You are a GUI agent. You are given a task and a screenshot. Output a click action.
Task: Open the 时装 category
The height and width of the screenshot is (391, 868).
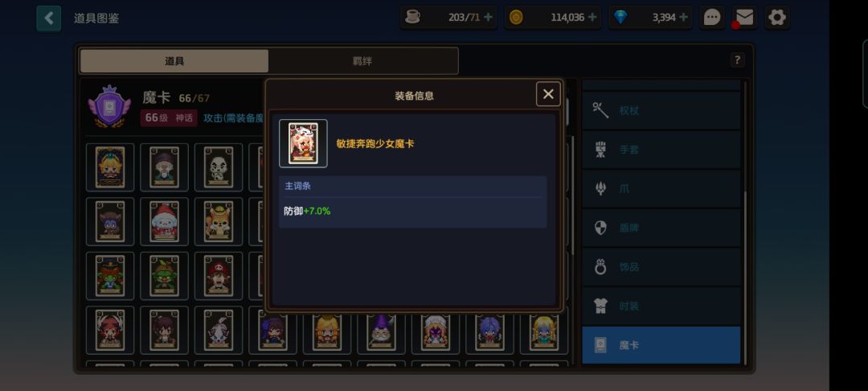[x=661, y=306]
